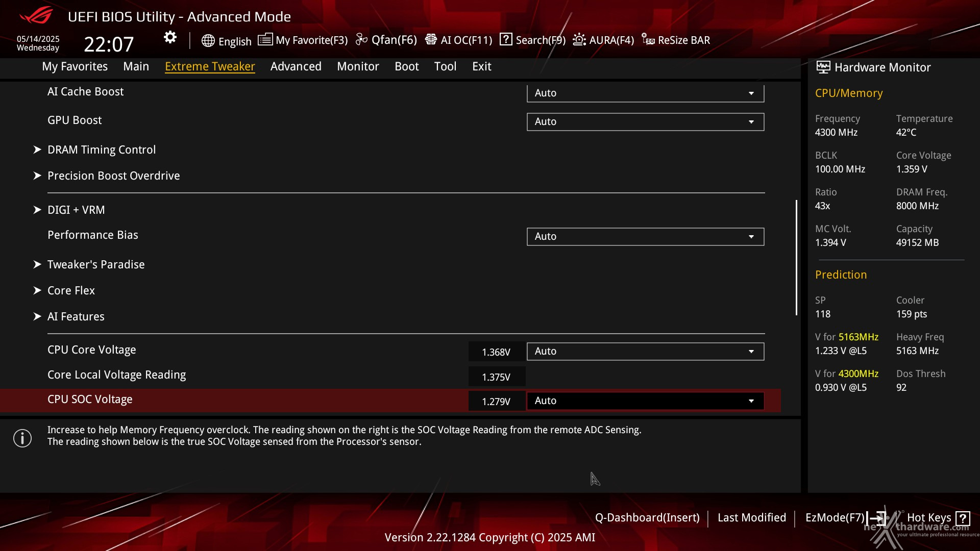This screenshot has height=551, width=980.
Task: Switch to Tool tab
Action: pyautogui.click(x=445, y=66)
